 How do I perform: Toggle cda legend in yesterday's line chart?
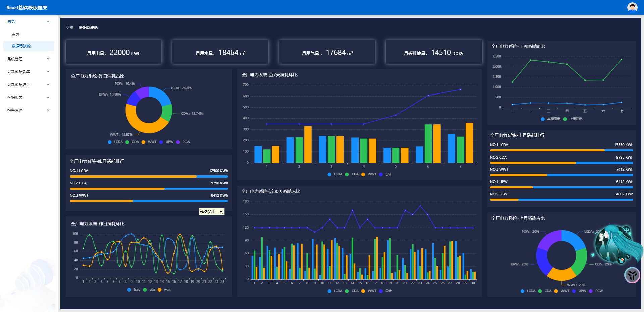click(x=149, y=290)
